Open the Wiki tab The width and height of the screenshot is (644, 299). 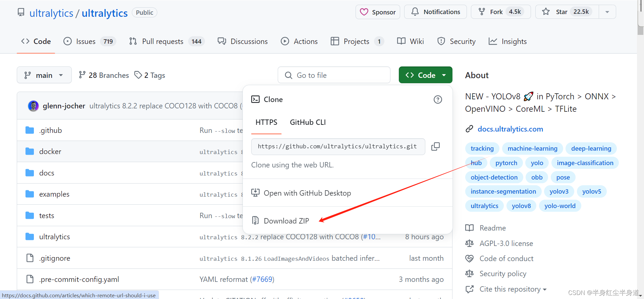(410, 41)
